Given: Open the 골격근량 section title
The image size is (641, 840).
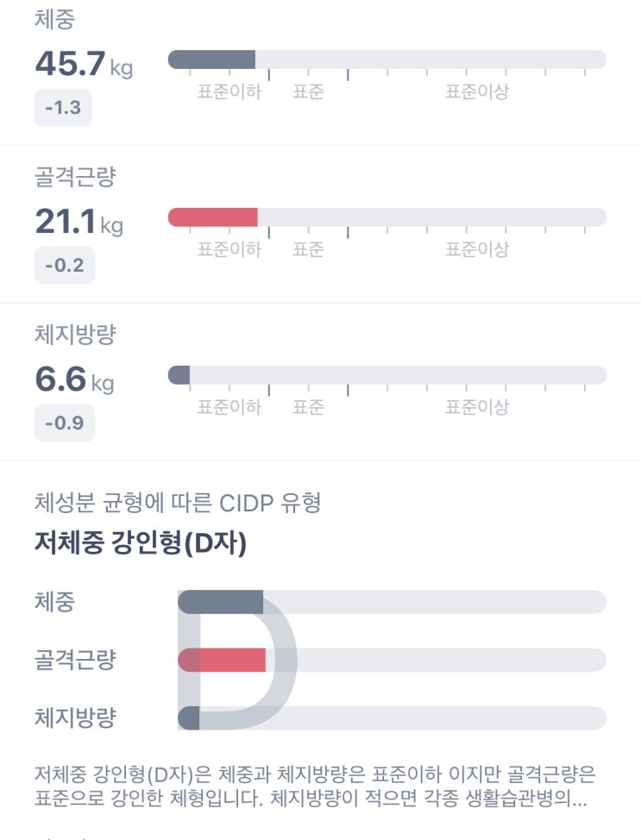Looking at the screenshot, I should (x=75, y=177).
